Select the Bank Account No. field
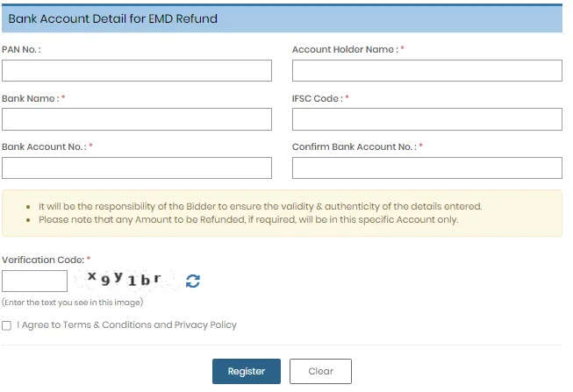 [137, 167]
